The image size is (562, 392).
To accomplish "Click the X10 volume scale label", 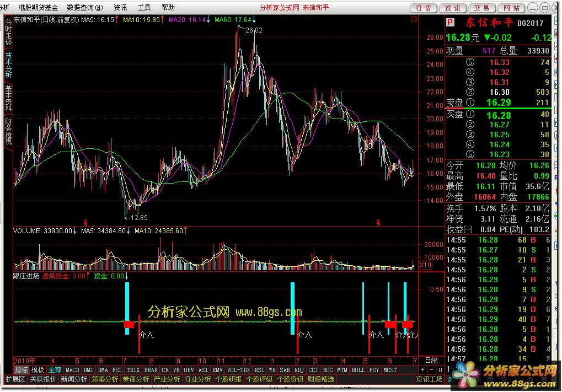I will point(425,265).
